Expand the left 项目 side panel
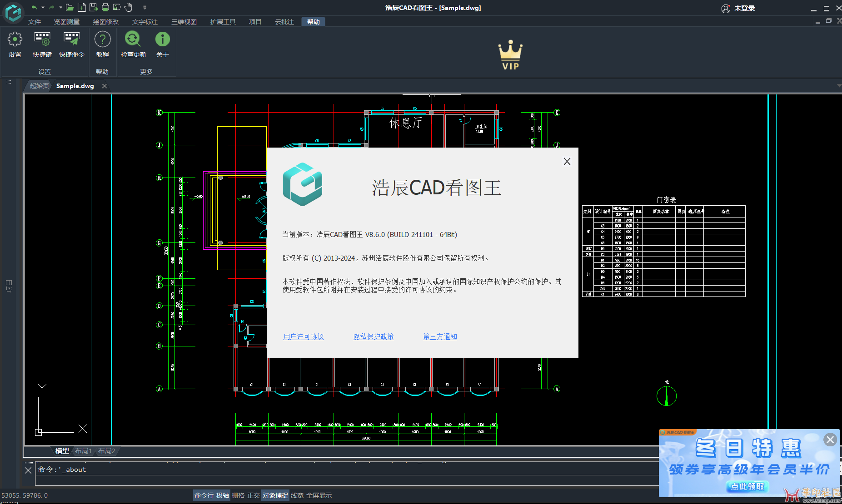 click(9, 286)
